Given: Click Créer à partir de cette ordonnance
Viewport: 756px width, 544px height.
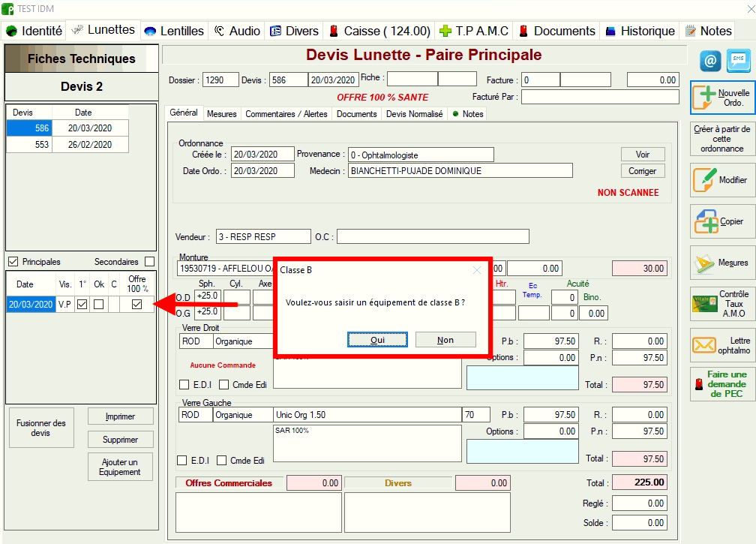Looking at the screenshot, I should 722,139.
